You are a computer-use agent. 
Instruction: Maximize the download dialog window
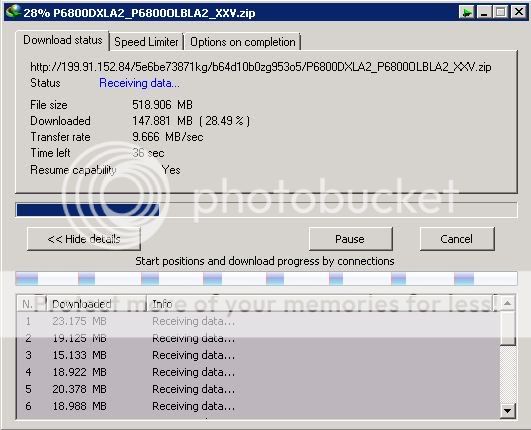[501, 13]
